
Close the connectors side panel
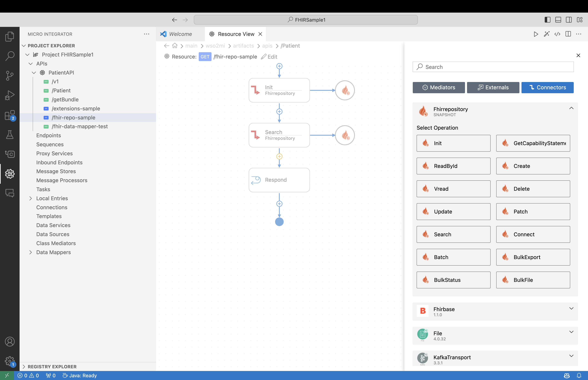point(578,55)
